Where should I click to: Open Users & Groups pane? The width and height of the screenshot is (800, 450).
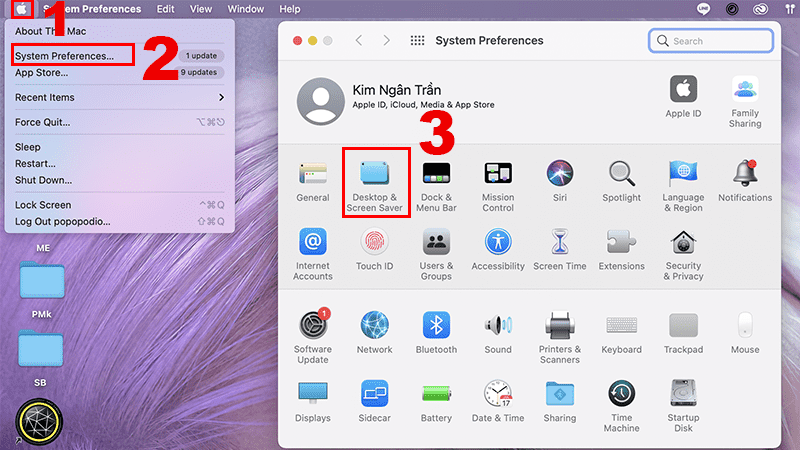point(436,255)
